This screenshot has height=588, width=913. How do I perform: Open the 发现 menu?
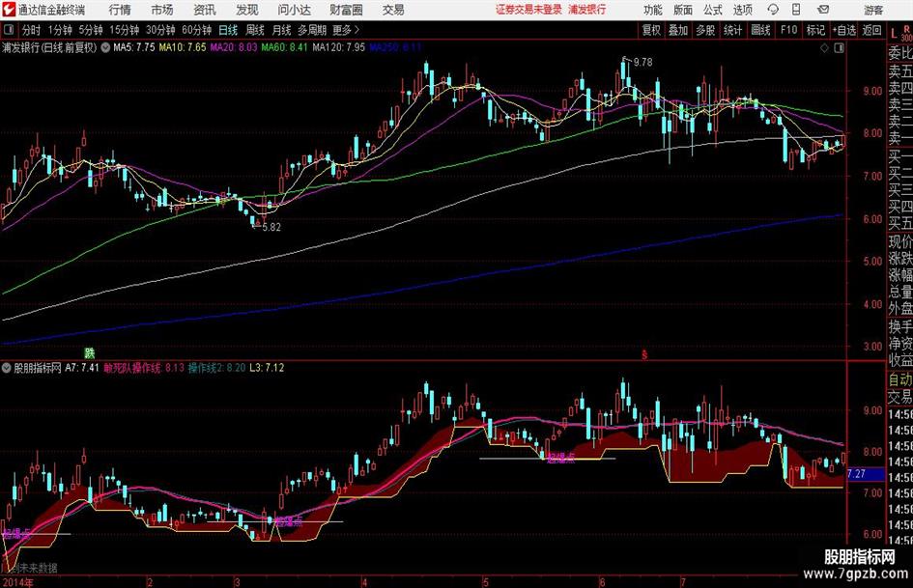[247, 10]
